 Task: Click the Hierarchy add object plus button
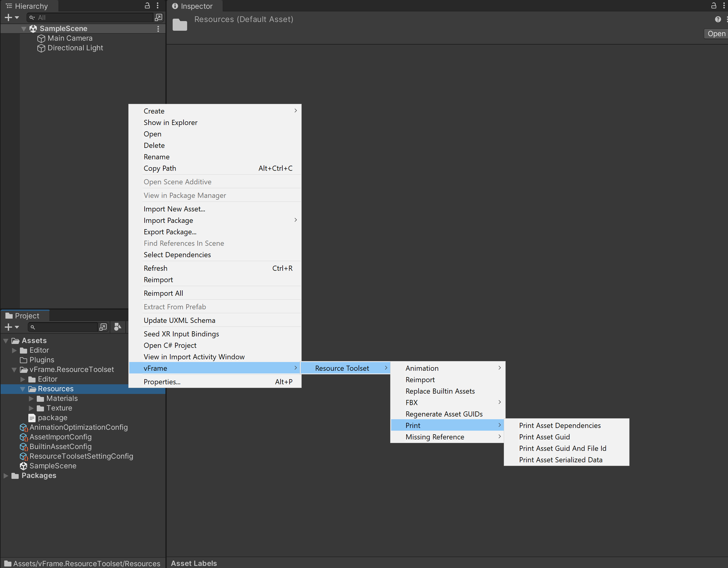point(9,17)
